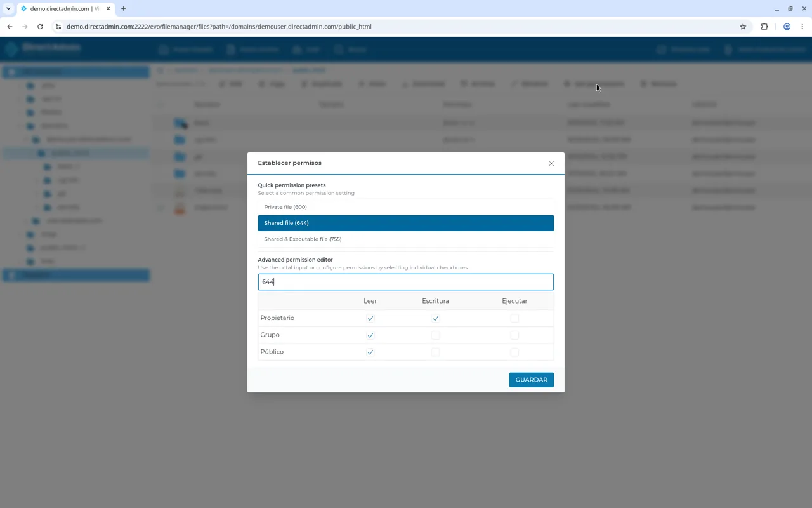Bookmark this page with the star icon

(743, 27)
